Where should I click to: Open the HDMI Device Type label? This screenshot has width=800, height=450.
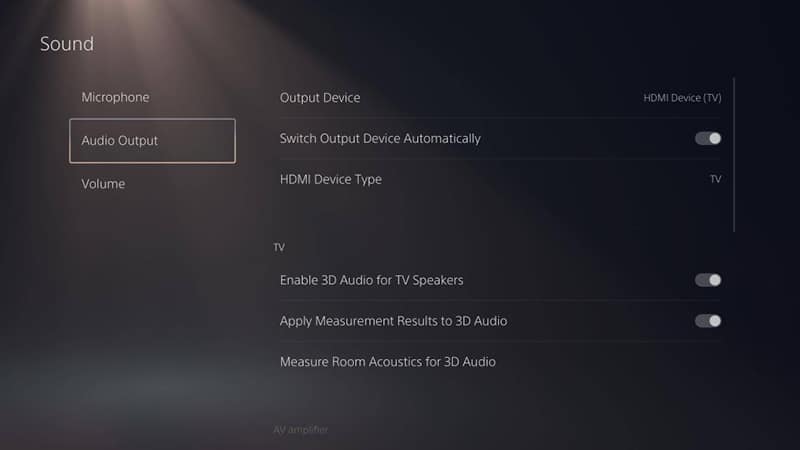[x=331, y=179]
